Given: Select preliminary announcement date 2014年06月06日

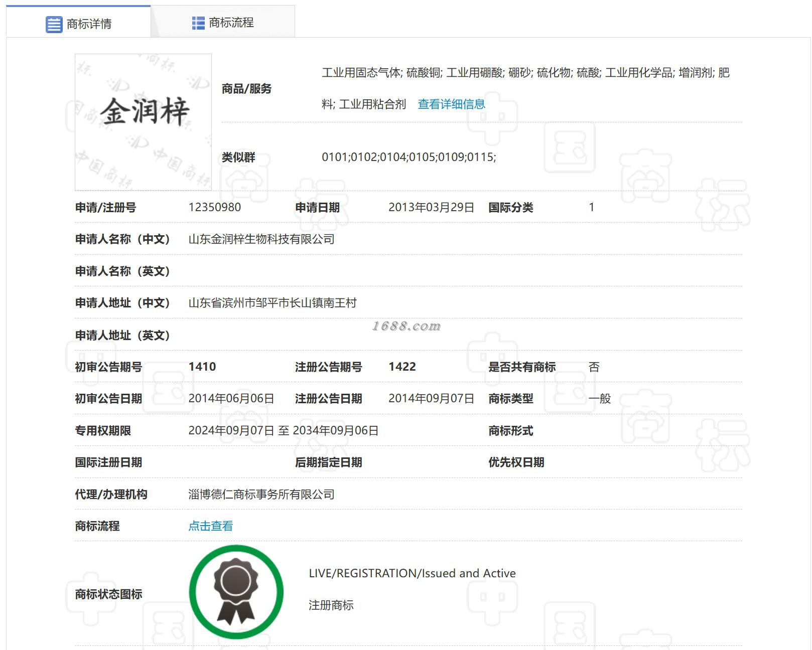Looking at the screenshot, I should coord(231,399).
